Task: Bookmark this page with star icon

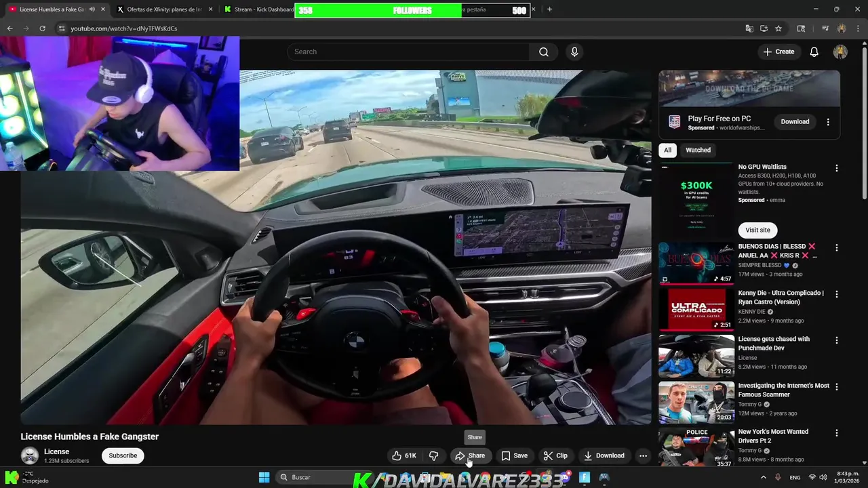Action: tap(778, 28)
